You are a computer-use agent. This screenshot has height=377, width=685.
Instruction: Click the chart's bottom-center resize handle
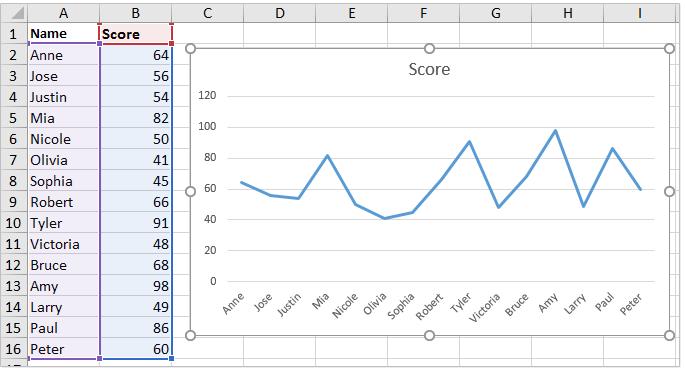click(x=429, y=335)
